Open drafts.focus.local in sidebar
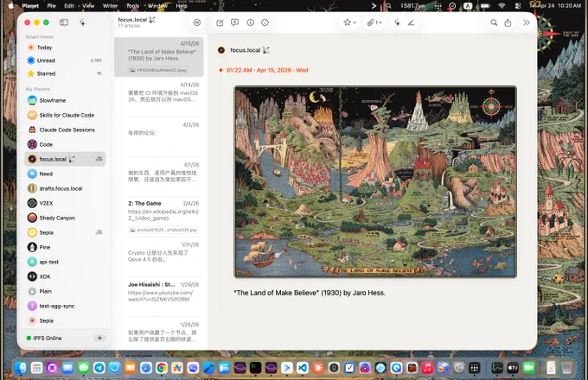This screenshot has width=588, height=380. coord(65,188)
